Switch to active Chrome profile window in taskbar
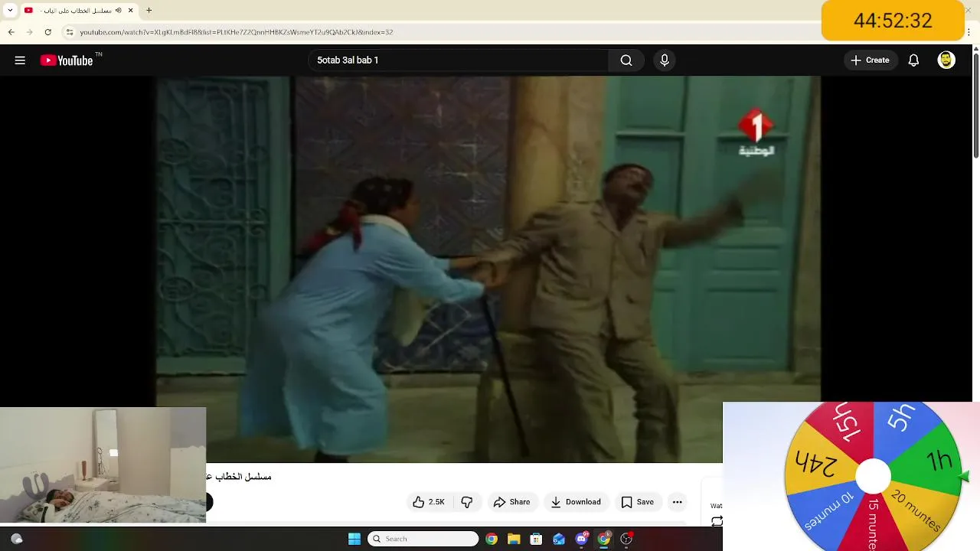 604,539
